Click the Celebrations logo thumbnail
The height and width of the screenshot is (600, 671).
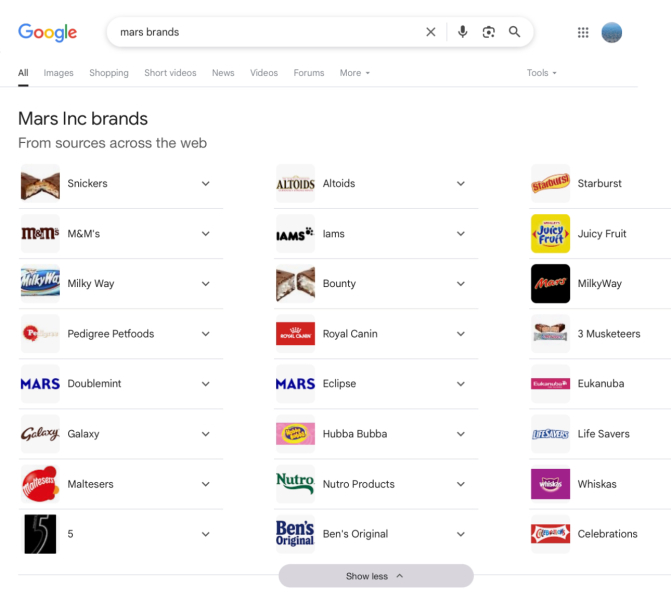click(x=550, y=534)
